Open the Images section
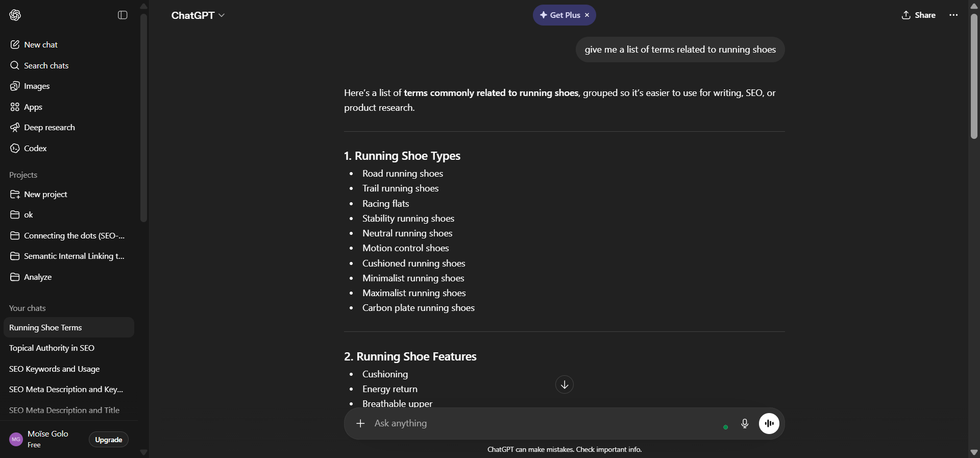The height and width of the screenshot is (458, 980). click(x=68, y=86)
